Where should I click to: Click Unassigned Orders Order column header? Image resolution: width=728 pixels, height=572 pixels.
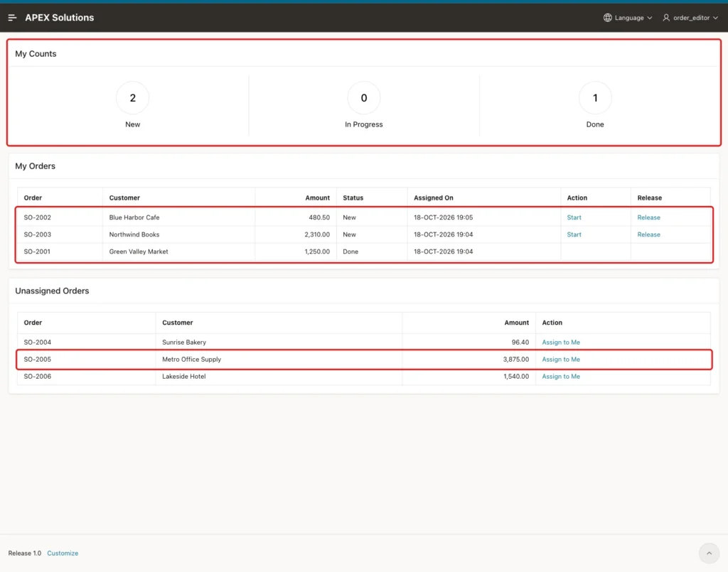point(33,323)
